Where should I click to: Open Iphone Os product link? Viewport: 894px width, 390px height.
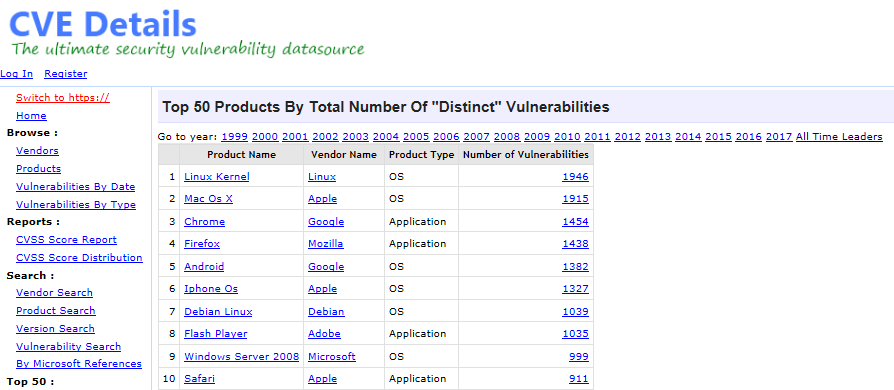211,289
